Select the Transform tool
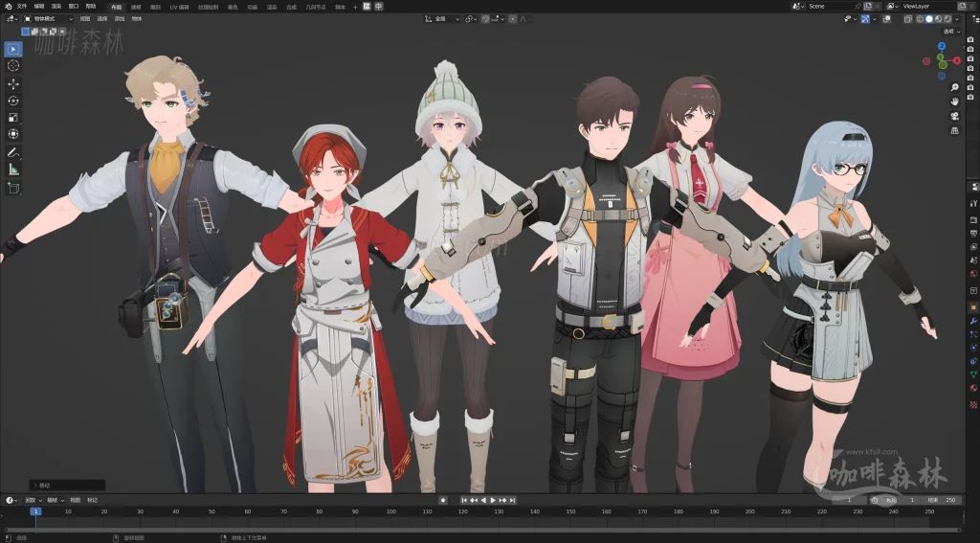The height and width of the screenshot is (543, 980). (x=13, y=134)
